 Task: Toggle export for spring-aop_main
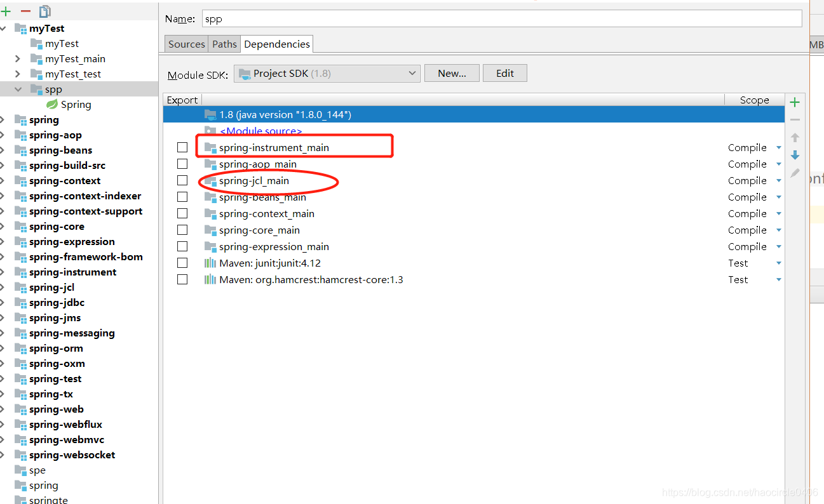[x=182, y=164]
